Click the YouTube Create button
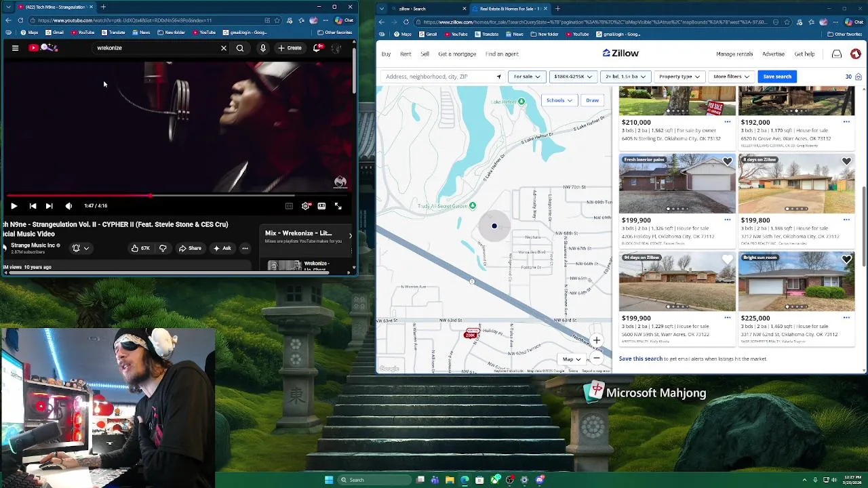The image size is (868, 488). coord(290,48)
